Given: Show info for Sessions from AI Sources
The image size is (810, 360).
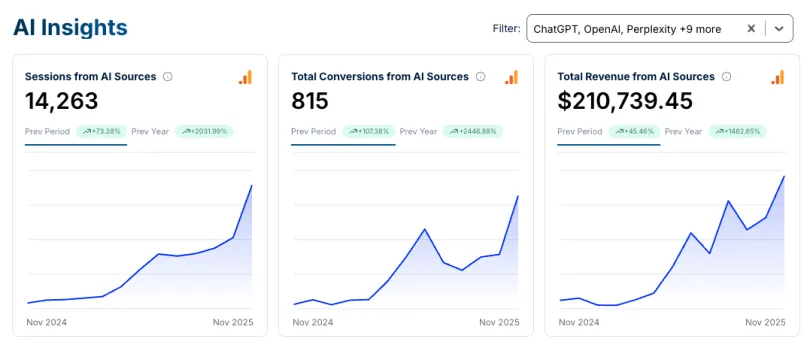Looking at the screenshot, I should 167,76.
